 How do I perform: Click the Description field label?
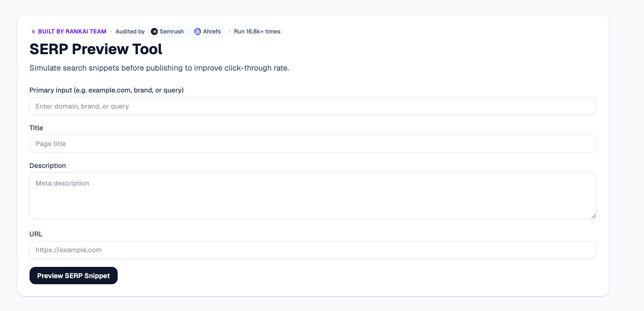tap(48, 166)
